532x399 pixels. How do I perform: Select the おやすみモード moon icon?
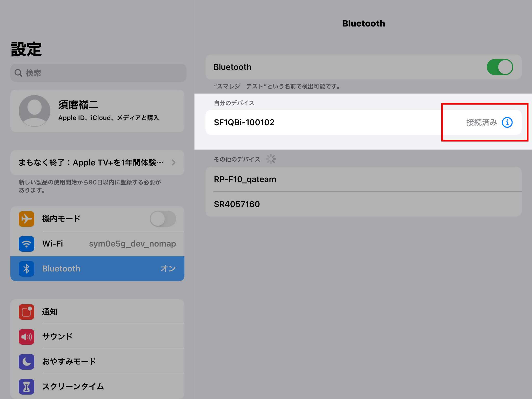point(26,362)
